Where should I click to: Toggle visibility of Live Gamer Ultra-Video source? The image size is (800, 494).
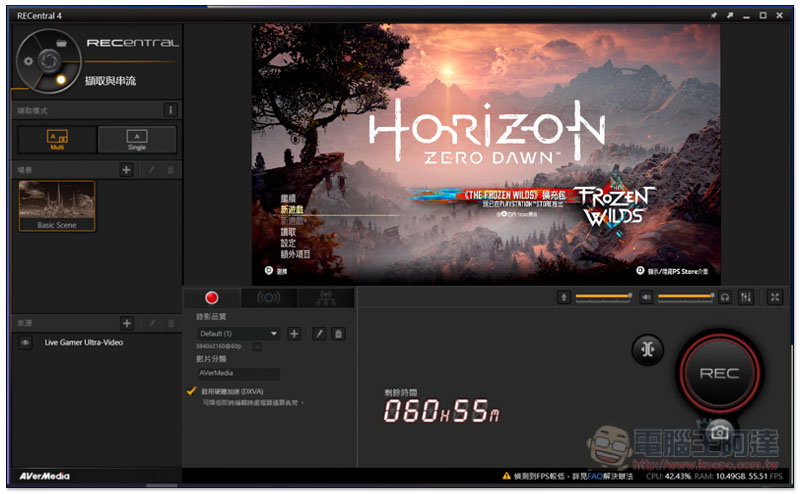25,342
